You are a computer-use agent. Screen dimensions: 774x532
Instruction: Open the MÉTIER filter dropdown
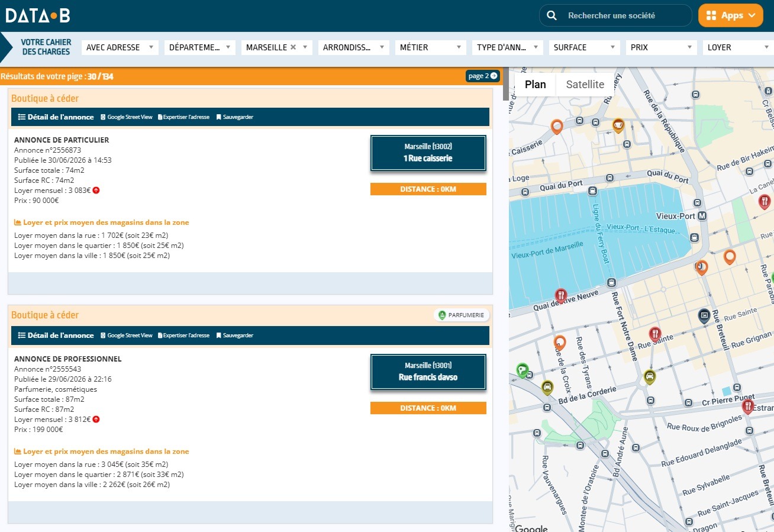[x=431, y=47]
